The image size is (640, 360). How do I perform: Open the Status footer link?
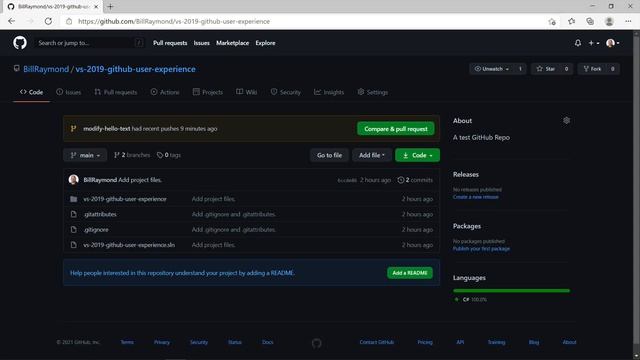[x=235, y=342]
